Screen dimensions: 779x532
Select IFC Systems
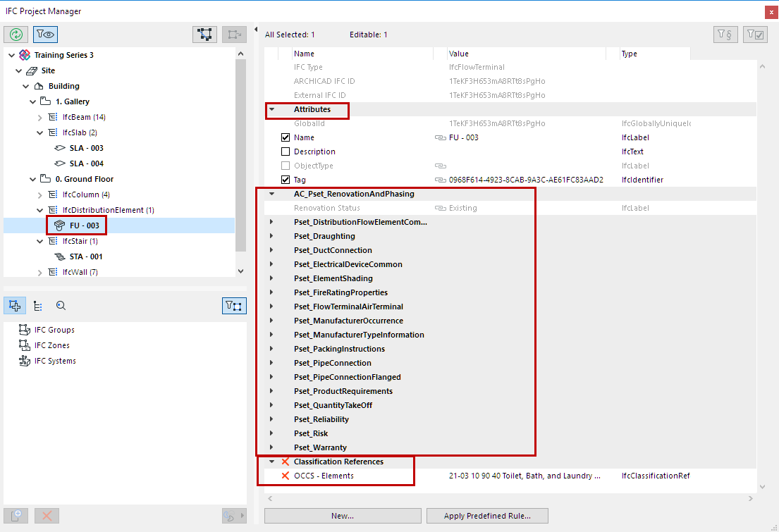tap(55, 361)
